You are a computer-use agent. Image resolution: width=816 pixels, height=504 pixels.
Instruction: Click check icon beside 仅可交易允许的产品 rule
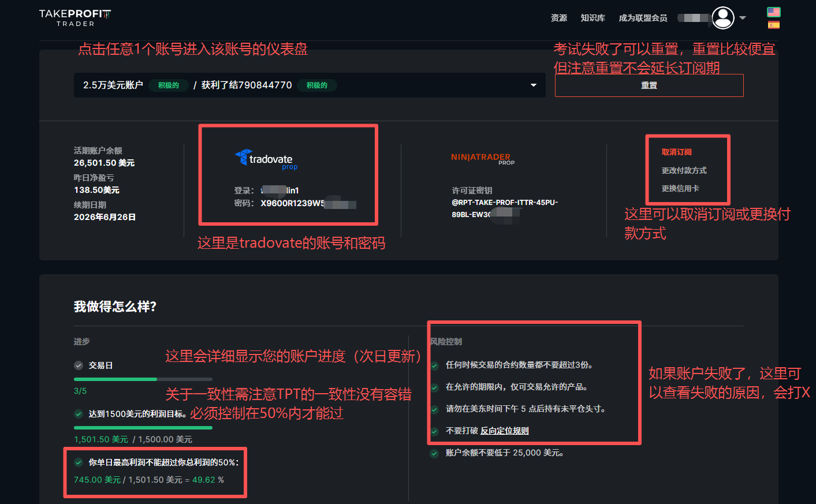coord(434,387)
